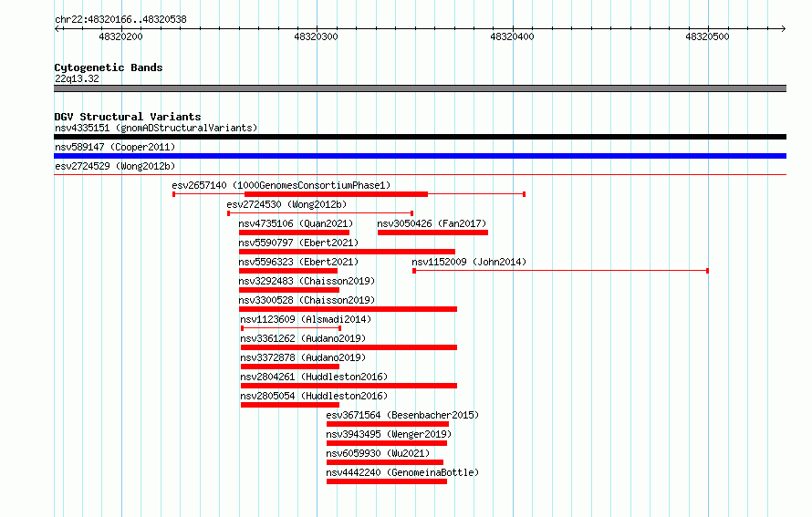Select the nsv4735106 (Quan2021) label
Image resolution: width=812 pixels, height=517 pixels.
296,223
